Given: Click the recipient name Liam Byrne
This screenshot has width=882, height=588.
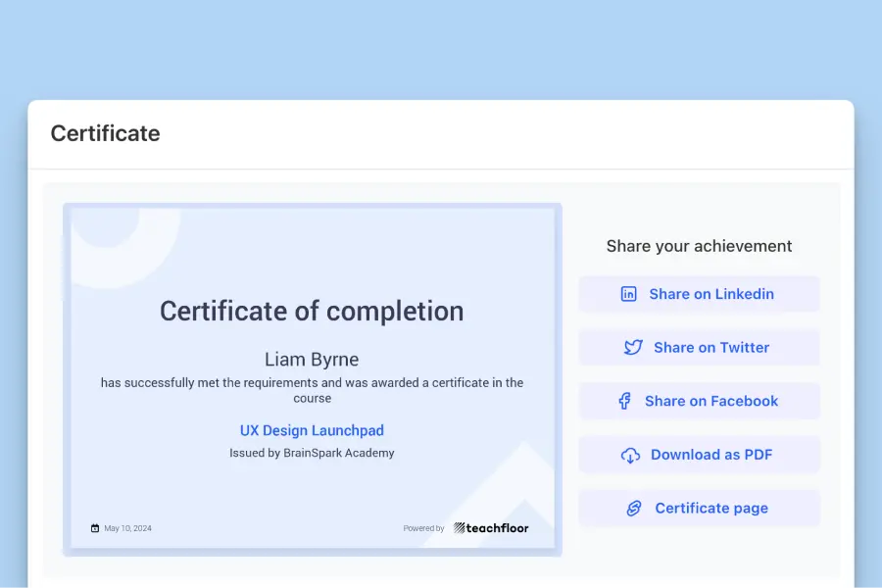Looking at the screenshot, I should point(312,359).
